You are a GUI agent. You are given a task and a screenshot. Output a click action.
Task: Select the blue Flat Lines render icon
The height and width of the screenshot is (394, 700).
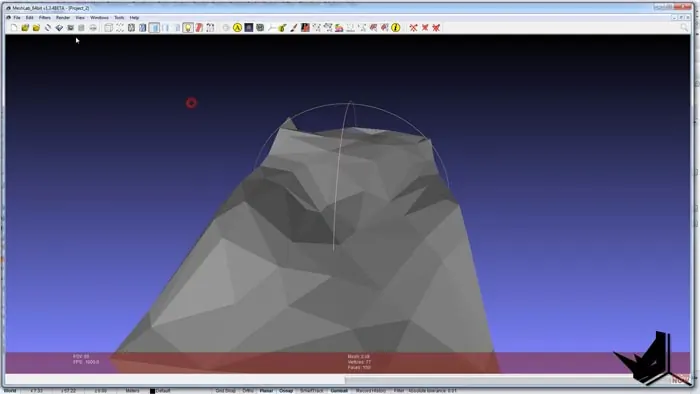click(x=142, y=28)
